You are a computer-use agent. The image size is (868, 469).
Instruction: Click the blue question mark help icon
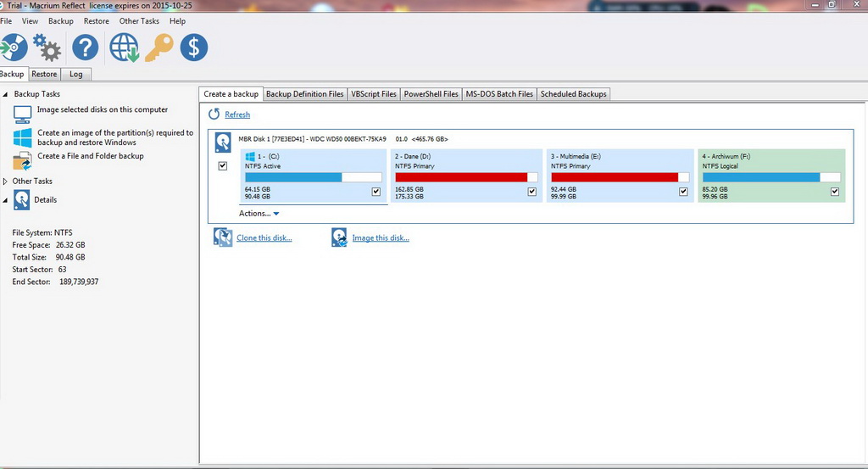tap(86, 47)
